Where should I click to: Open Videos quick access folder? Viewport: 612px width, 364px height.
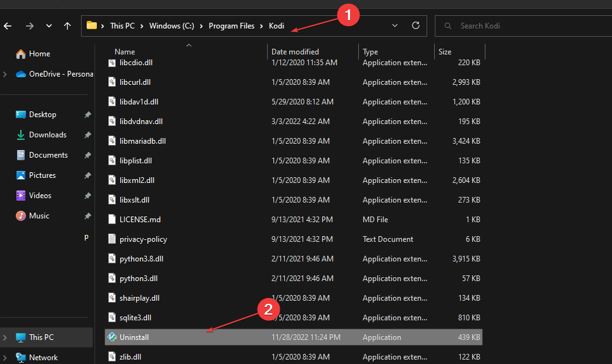(34, 196)
